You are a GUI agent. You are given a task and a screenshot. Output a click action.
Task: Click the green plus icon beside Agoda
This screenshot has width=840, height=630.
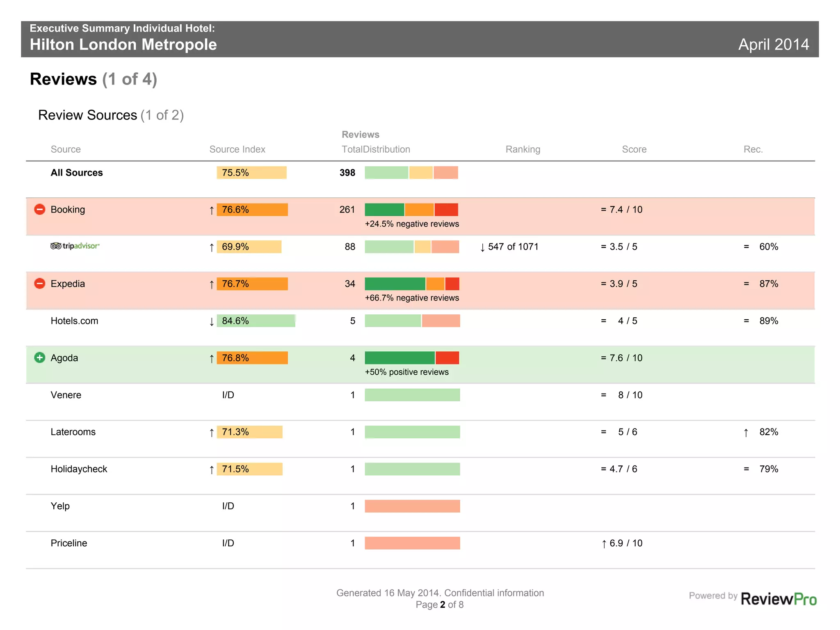click(39, 357)
